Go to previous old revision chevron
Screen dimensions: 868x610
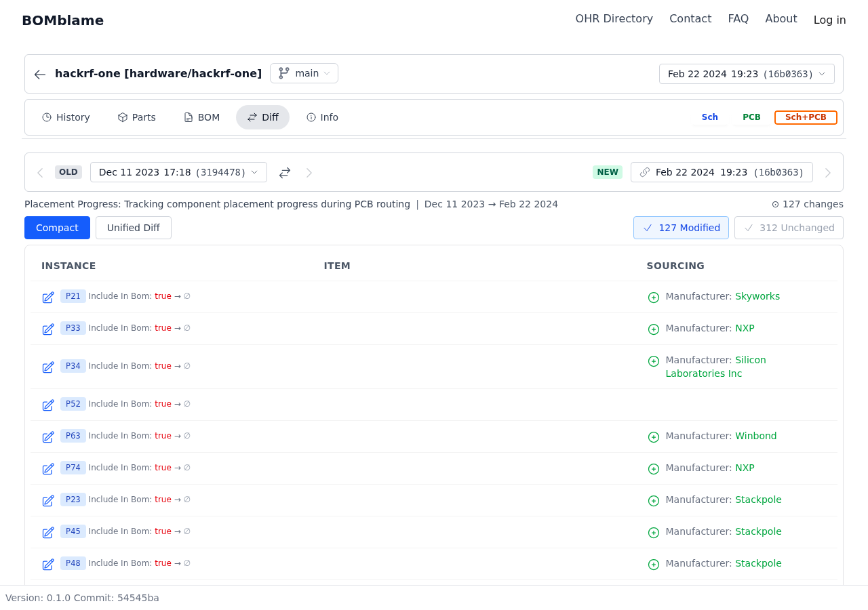pyautogui.click(x=40, y=173)
